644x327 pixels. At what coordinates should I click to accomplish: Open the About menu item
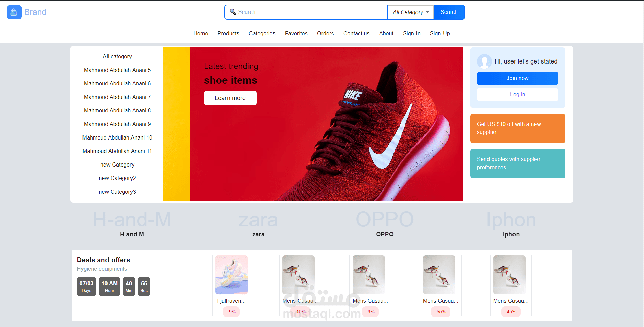point(386,34)
